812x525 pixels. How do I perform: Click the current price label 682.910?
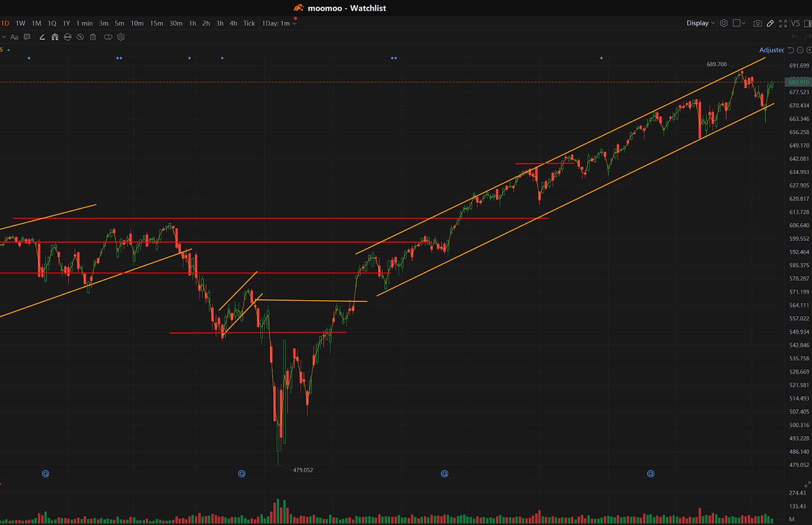[x=799, y=82]
